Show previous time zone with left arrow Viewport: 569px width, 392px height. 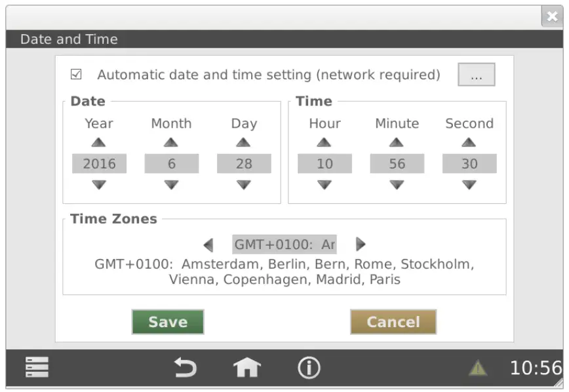point(209,245)
